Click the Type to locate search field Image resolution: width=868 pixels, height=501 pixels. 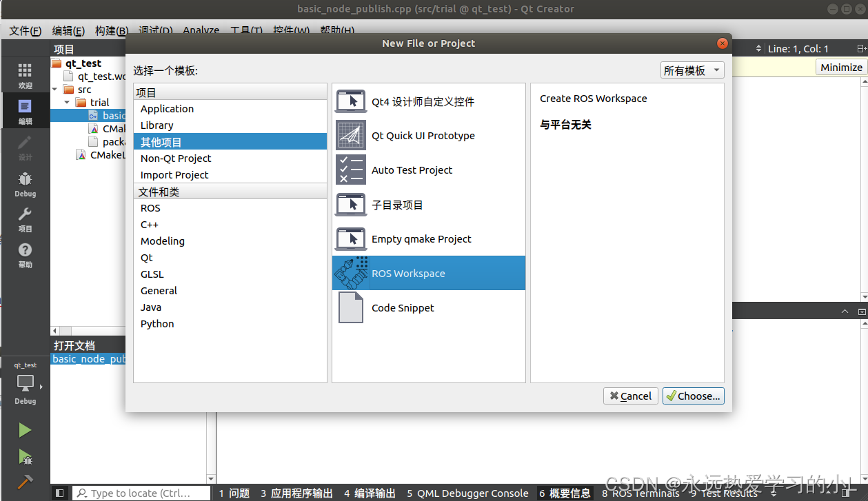click(x=141, y=493)
